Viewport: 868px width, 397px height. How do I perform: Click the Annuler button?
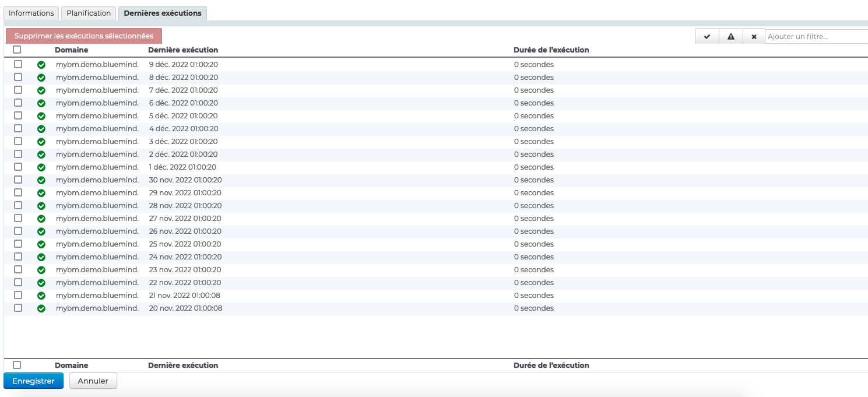[x=93, y=381]
